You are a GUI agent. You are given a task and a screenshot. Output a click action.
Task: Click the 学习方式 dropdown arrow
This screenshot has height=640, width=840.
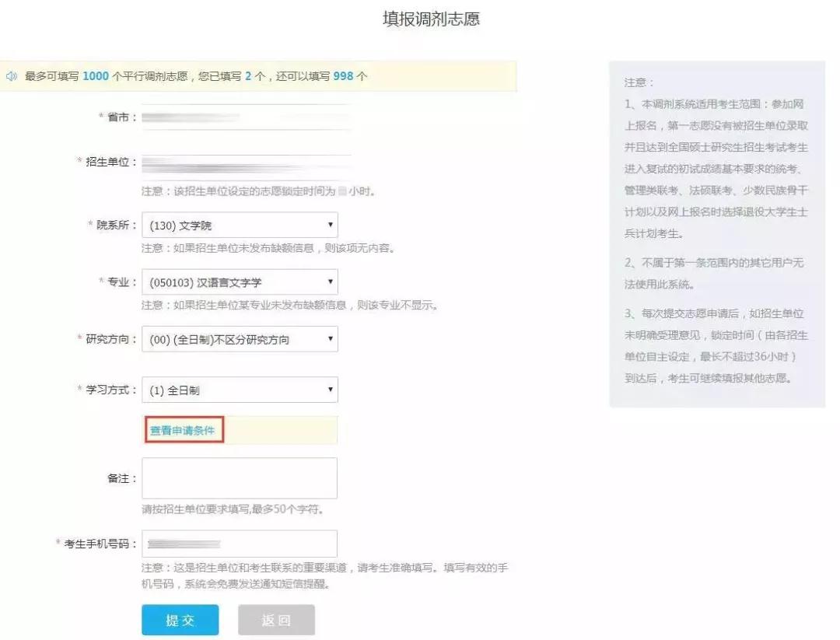point(330,390)
